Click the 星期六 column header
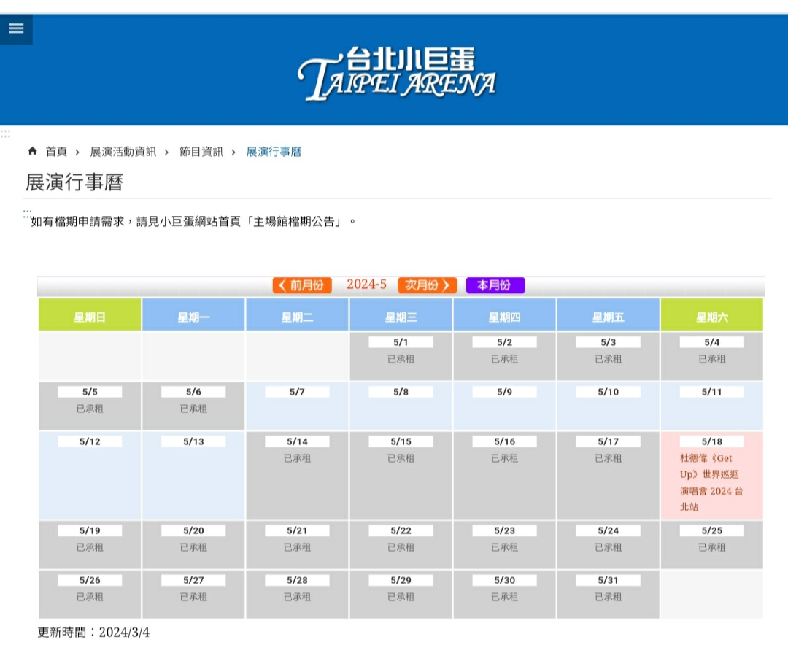The image size is (788, 672). pos(711,317)
